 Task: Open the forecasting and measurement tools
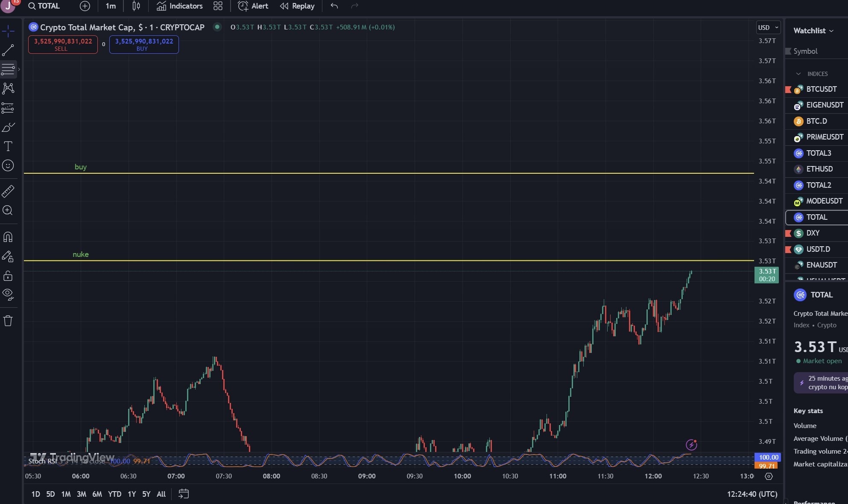tap(8, 108)
